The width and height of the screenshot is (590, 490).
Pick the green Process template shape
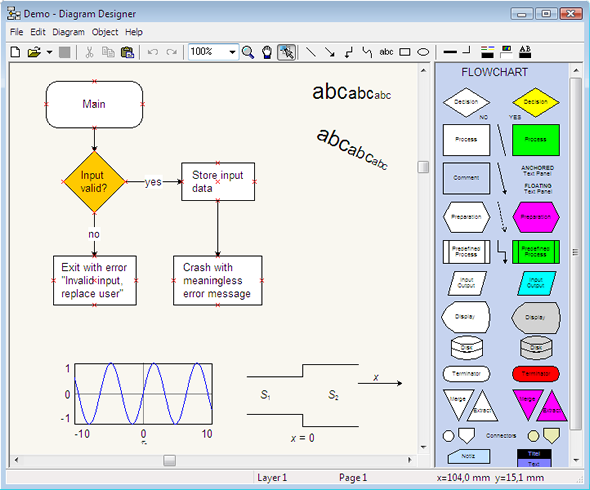click(x=536, y=140)
